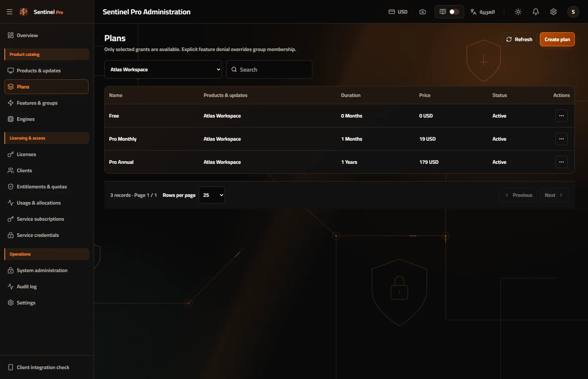Click the Status column header
This screenshot has height=379, width=588.
coord(499,95)
